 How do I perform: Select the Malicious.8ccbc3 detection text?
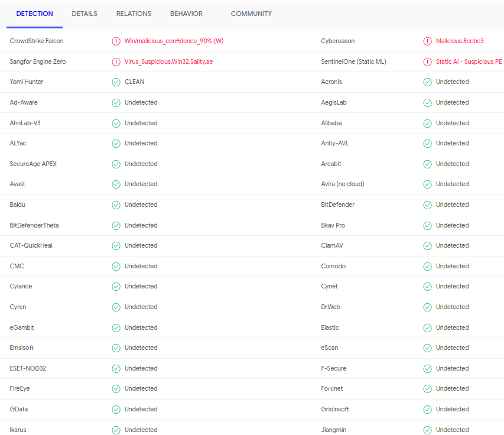tap(460, 41)
